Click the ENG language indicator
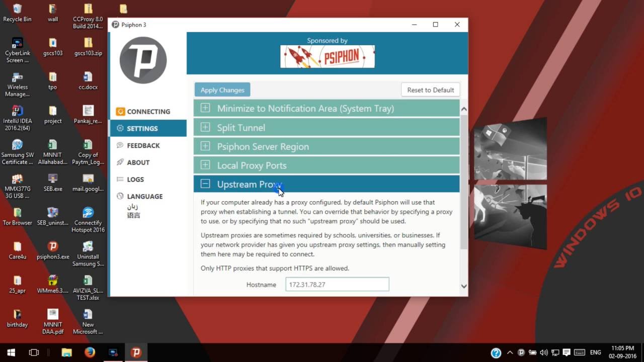 [595, 352]
